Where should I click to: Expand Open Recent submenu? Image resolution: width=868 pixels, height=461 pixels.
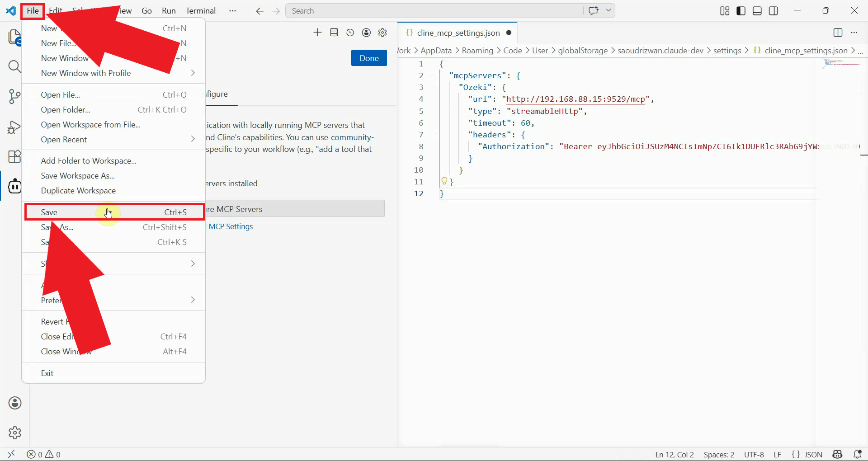193,139
